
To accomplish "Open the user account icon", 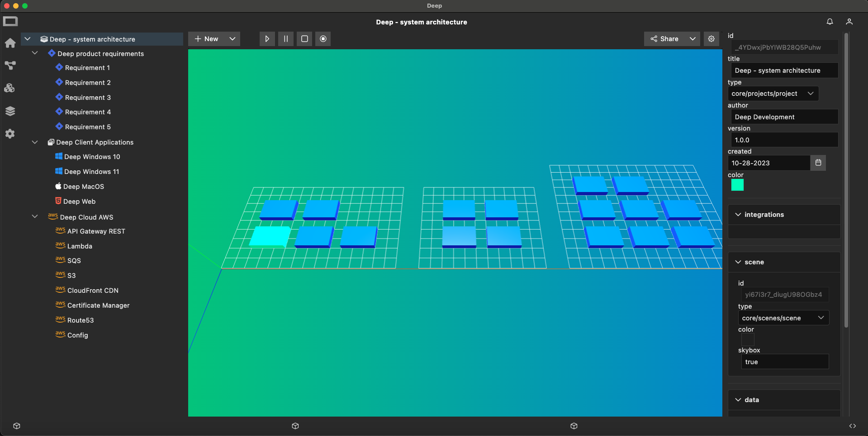I will pos(849,22).
